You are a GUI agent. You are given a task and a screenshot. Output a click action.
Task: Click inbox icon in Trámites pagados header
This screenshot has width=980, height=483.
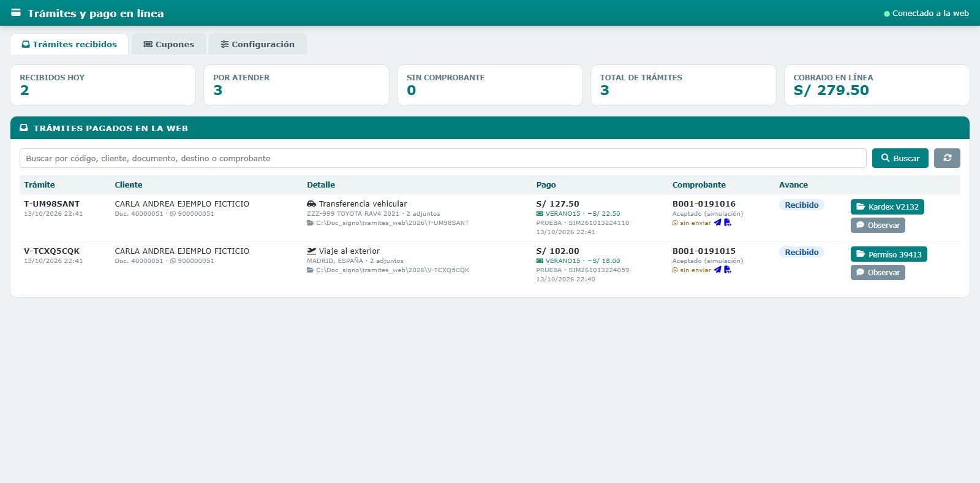[24, 128]
